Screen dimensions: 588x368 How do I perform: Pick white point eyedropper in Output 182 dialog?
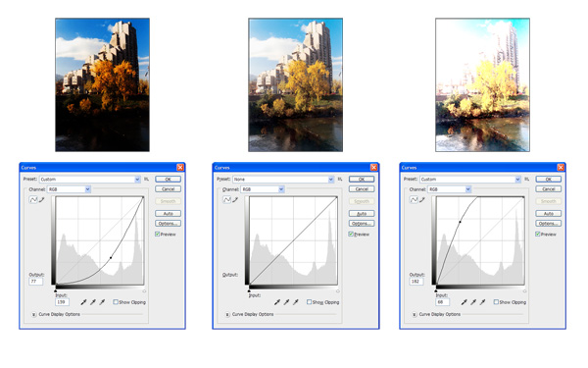(x=482, y=302)
